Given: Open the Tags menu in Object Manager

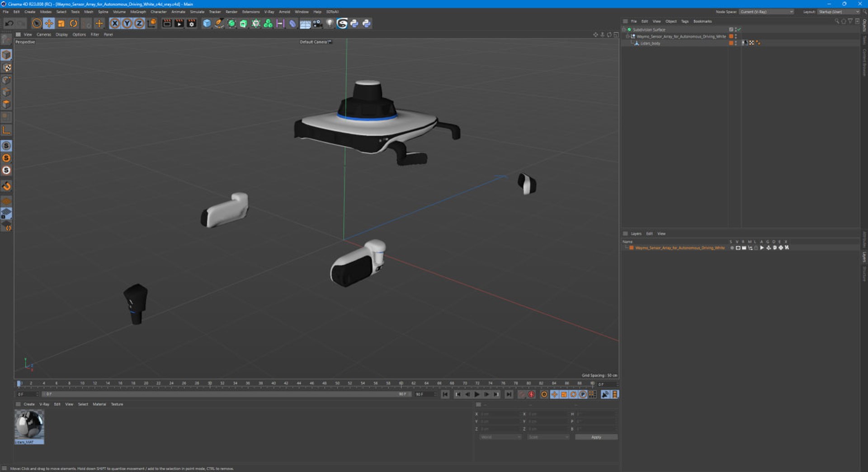Looking at the screenshot, I should coord(684,21).
